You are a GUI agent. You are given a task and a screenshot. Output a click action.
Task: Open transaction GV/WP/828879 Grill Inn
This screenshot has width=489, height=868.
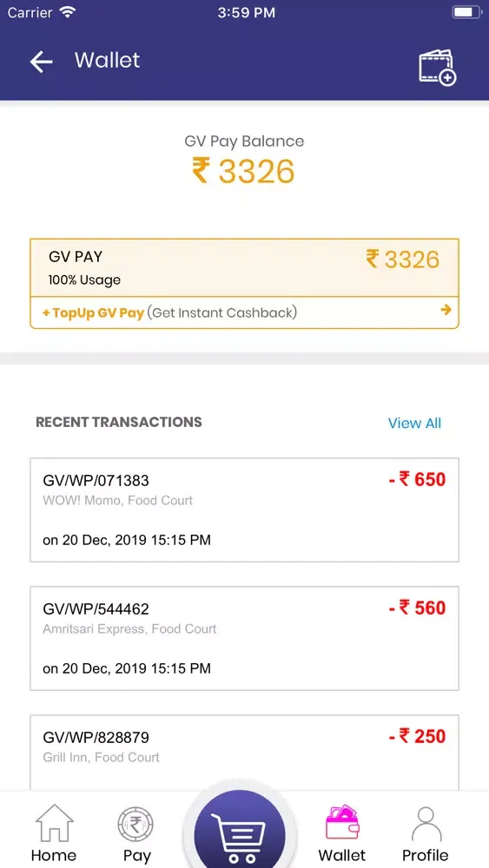coord(244,753)
